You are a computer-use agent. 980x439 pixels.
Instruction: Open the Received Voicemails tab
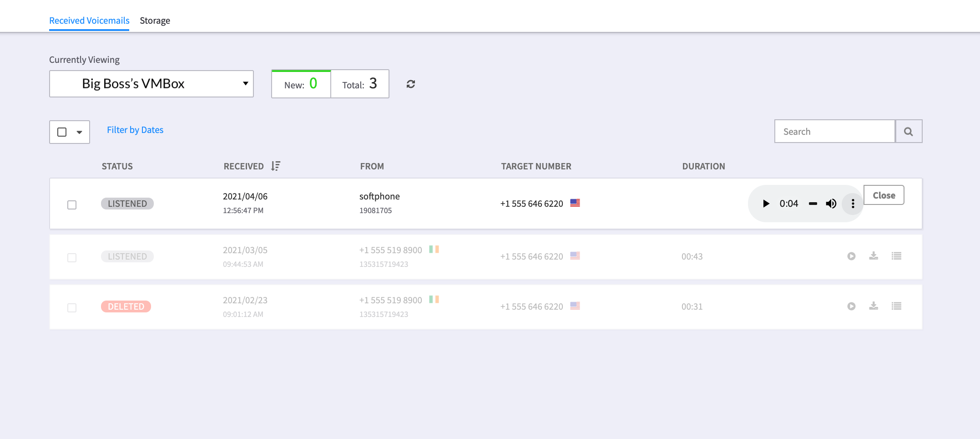click(x=89, y=20)
